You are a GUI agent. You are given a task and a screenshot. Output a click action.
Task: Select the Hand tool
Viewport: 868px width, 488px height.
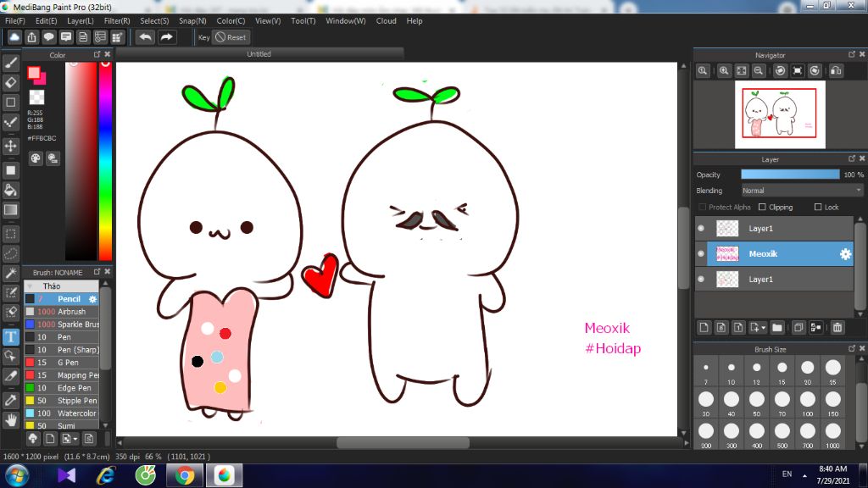point(10,420)
